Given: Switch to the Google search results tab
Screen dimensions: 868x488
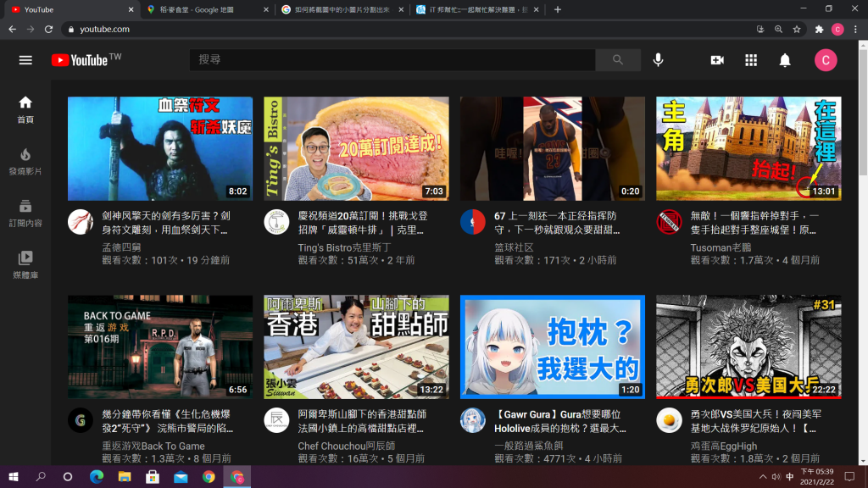Looking at the screenshot, I should 342,9.
